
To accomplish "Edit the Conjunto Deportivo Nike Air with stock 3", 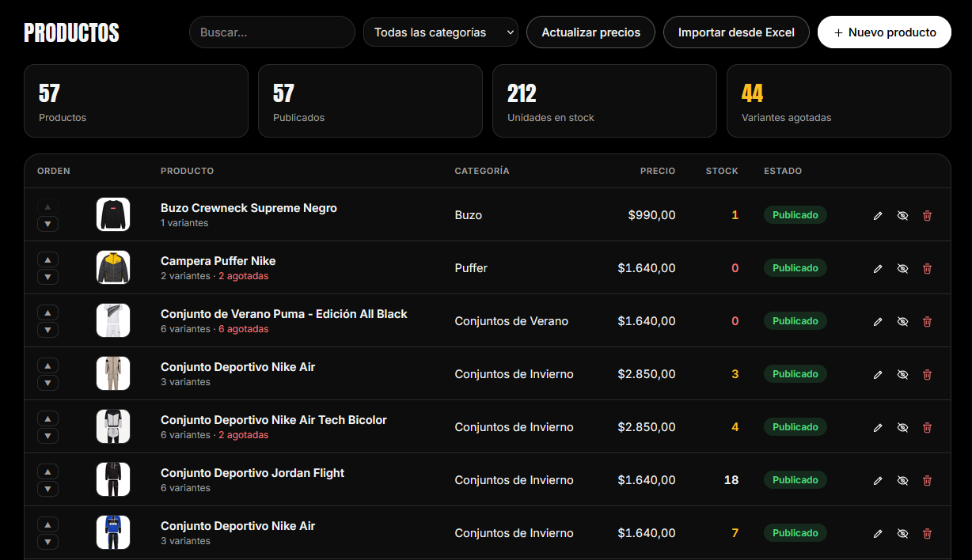I will (878, 374).
